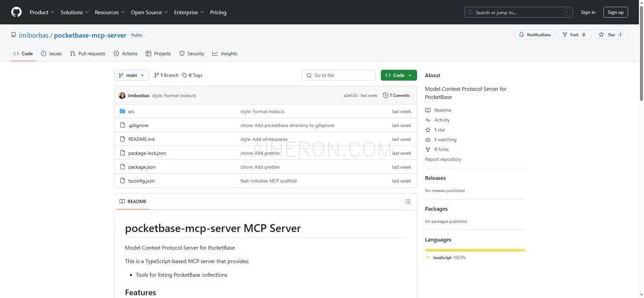644x298 pixels.
Task: Open the tsconfig.json file
Action: 141,181
